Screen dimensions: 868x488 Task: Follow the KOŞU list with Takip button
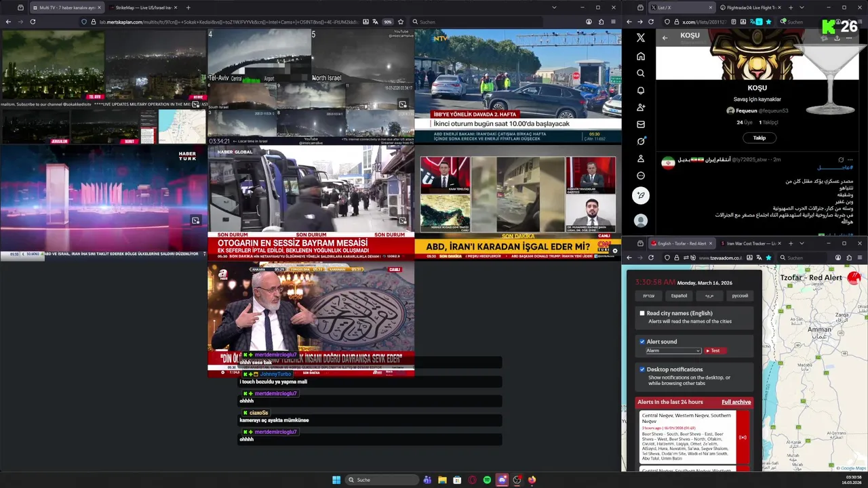pos(759,138)
